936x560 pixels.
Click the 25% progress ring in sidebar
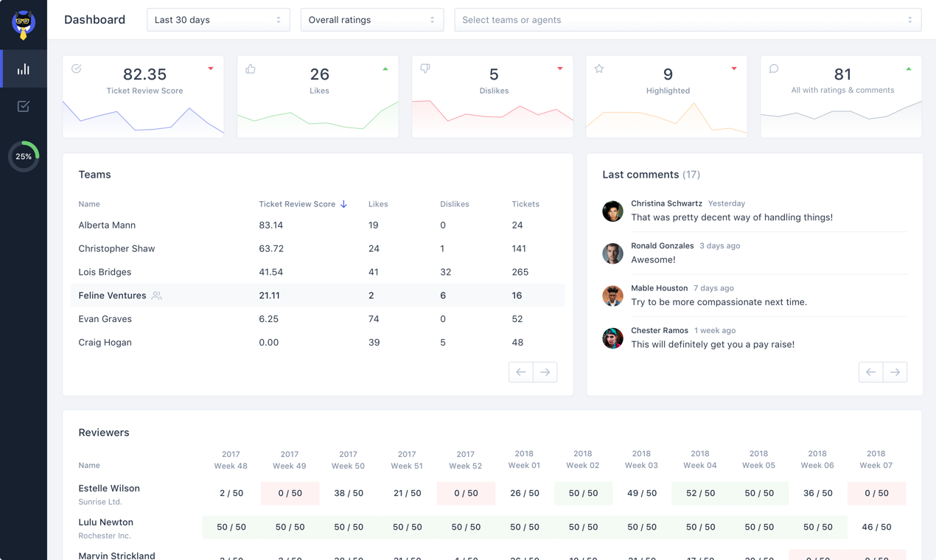[x=23, y=156]
